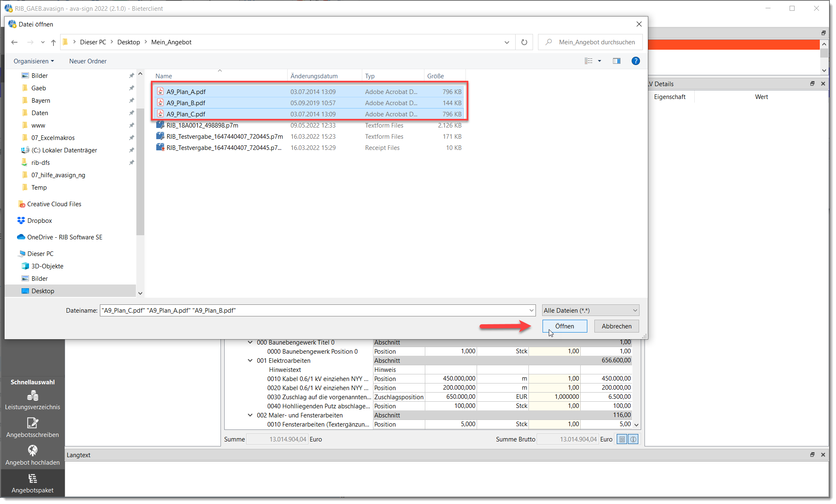Collapse 000 Baunebengewerk Titel 0
This screenshot has height=504, width=836.
tap(250, 342)
